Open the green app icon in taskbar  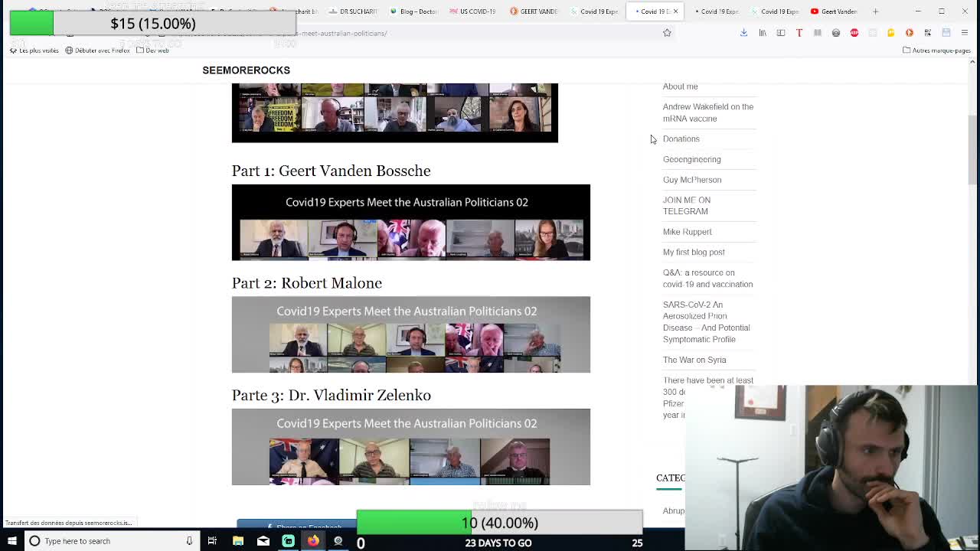(x=288, y=541)
